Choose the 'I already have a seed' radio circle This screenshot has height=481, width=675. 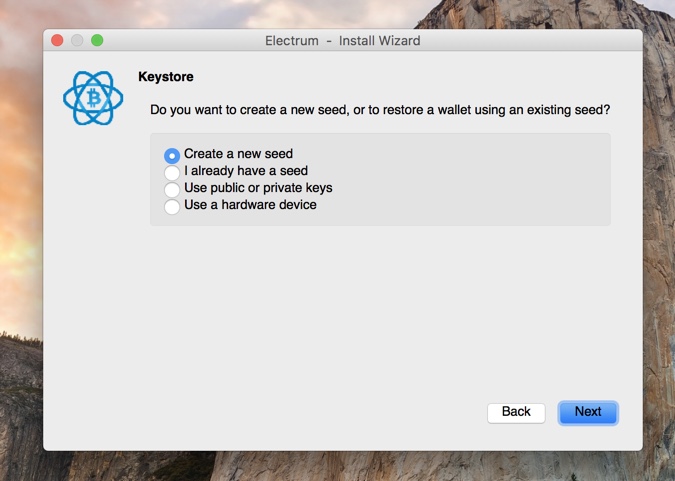tap(172, 173)
